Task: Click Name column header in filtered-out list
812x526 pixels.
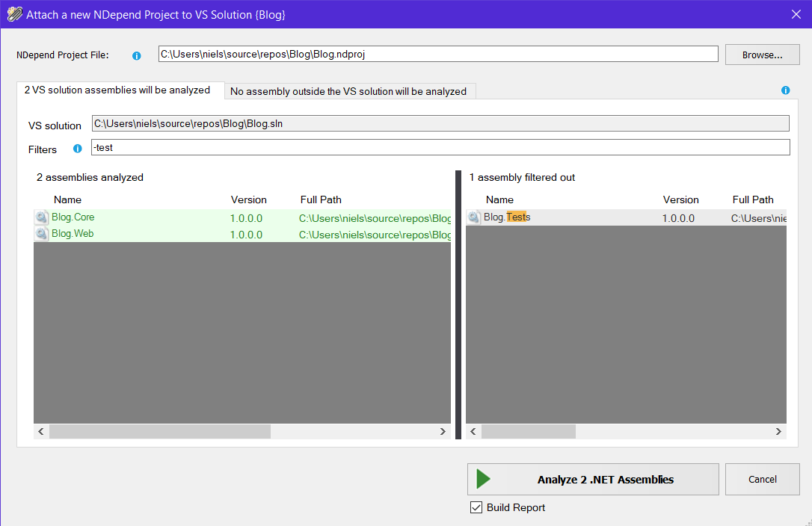Action: (499, 199)
